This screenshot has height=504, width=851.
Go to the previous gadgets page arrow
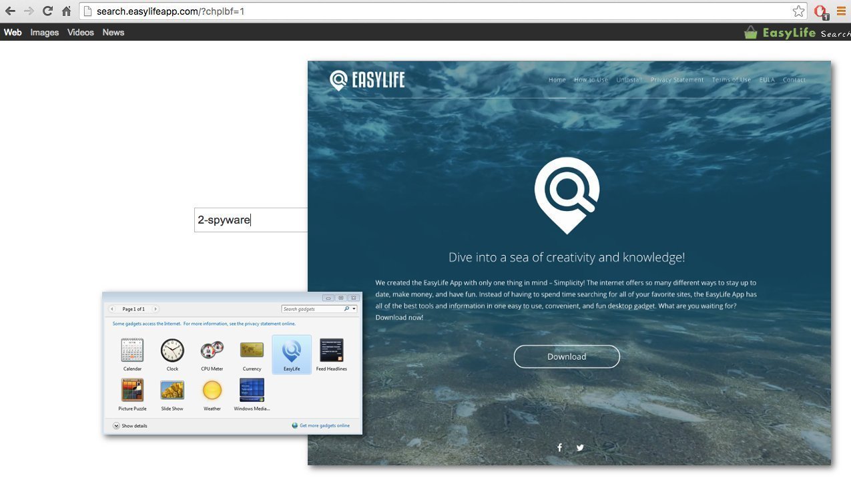pyautogui.click(x=112, y=309)
